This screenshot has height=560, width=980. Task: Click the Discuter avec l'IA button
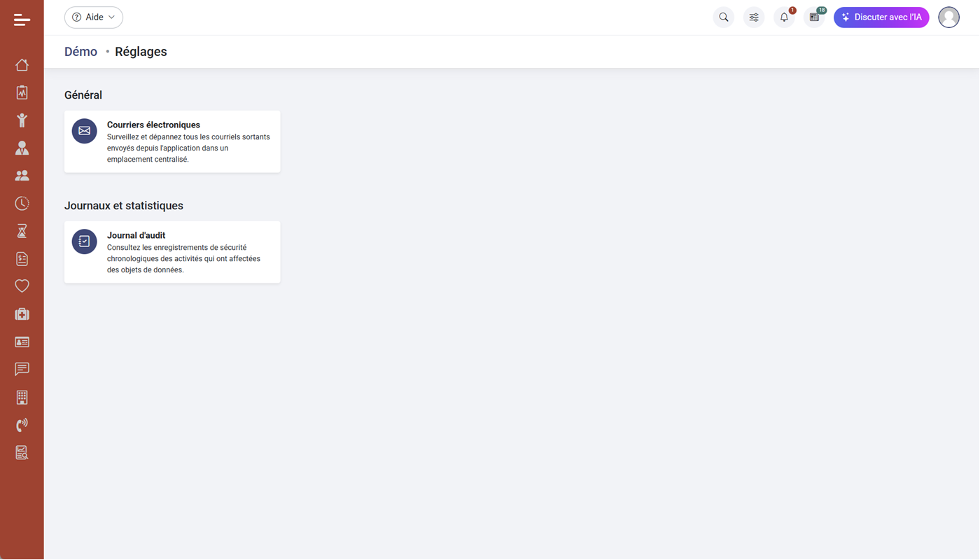[881, 17]
